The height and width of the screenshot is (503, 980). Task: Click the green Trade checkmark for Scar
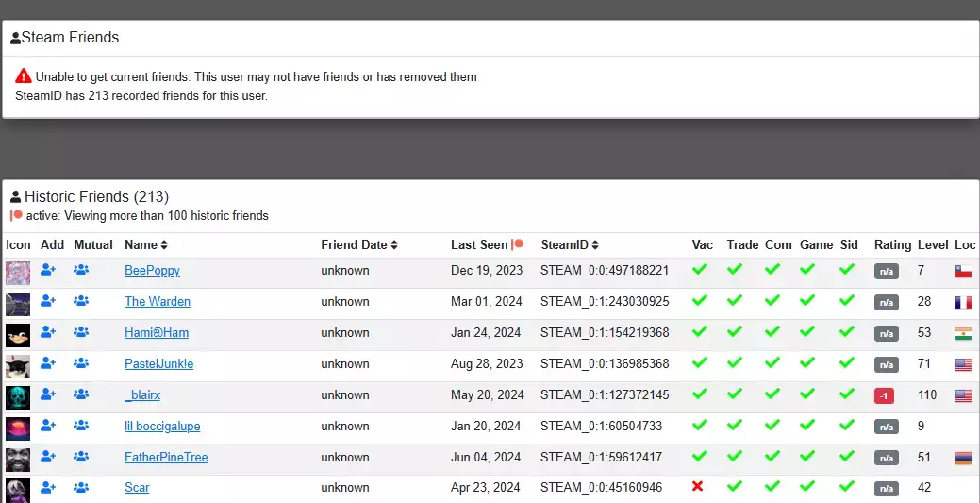tap(735, 486)
